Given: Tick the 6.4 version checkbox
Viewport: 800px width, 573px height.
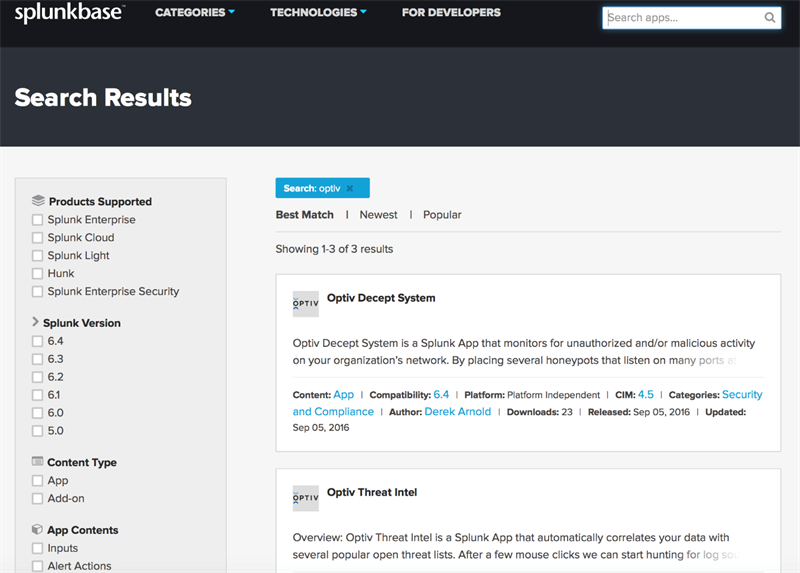Looking at the screenshot, I should click(x=38, y=342).
